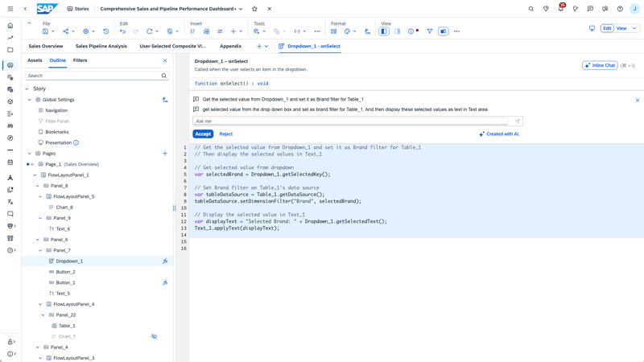Collapse Global Settings node
The height and width of the screenshot is (362, 644).
click(30, 100)
